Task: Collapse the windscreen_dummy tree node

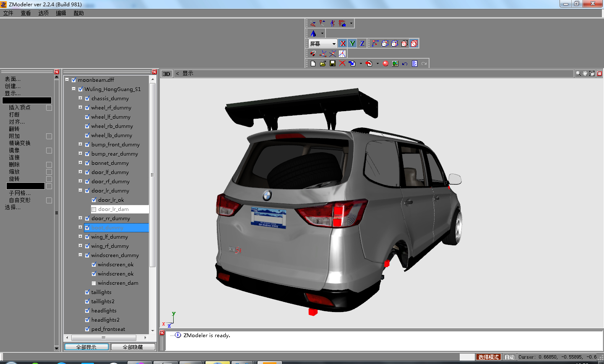Action: click(81, 255)
